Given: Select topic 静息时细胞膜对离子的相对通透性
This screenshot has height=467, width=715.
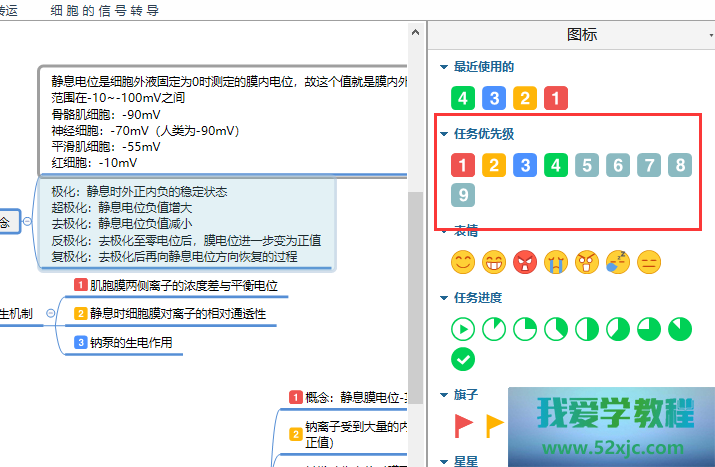Looking at the screenshot, I should (178, 314).
